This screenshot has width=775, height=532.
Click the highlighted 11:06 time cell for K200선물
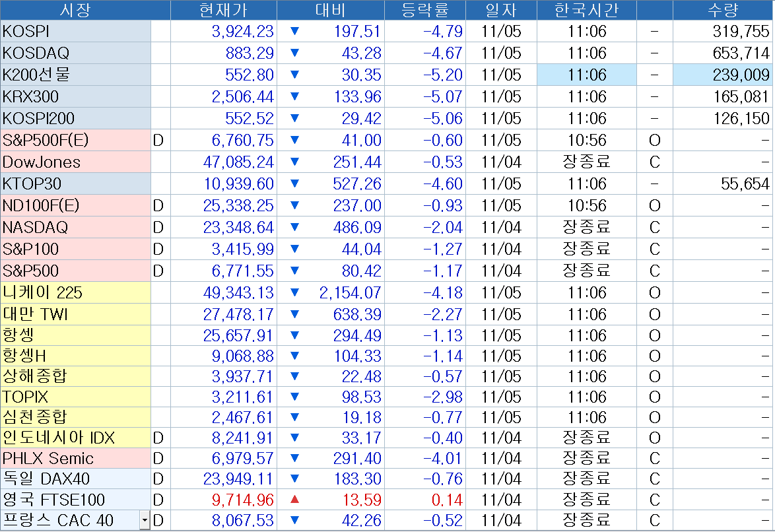[587, 75]
